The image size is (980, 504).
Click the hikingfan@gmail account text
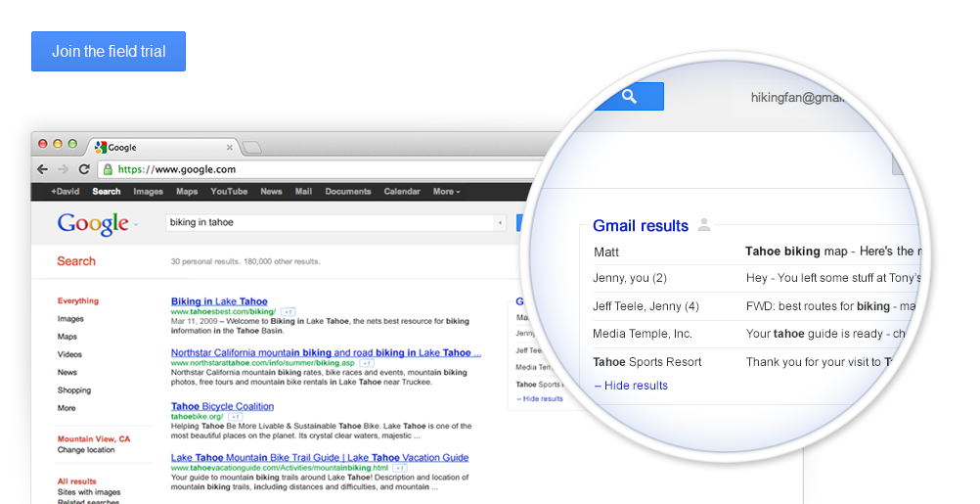click(797, 98)
